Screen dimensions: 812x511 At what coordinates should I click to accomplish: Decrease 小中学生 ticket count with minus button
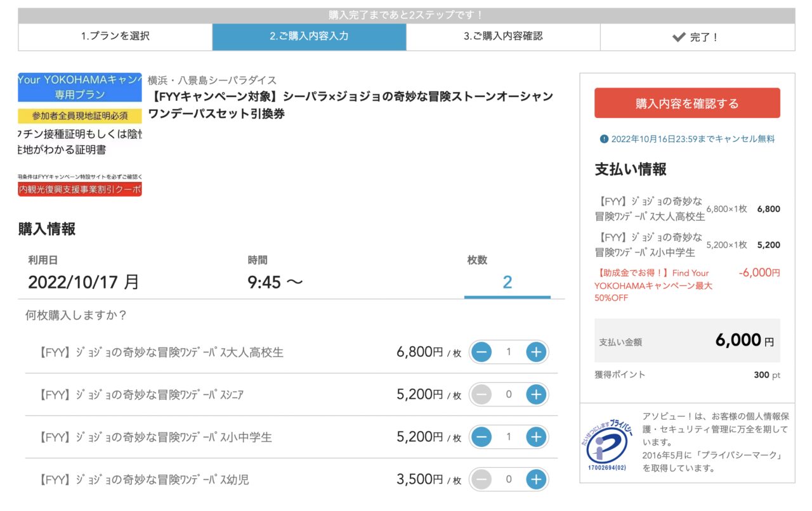coord(481,437)
